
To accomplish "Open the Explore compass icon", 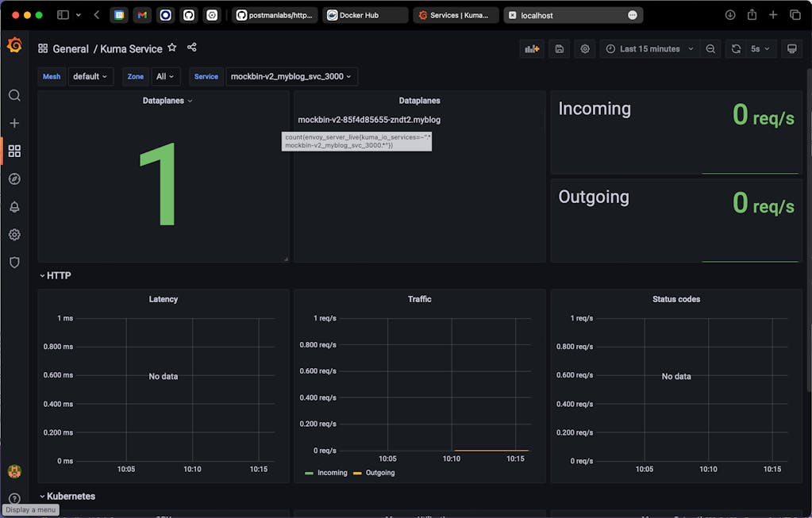I will 14,178.
